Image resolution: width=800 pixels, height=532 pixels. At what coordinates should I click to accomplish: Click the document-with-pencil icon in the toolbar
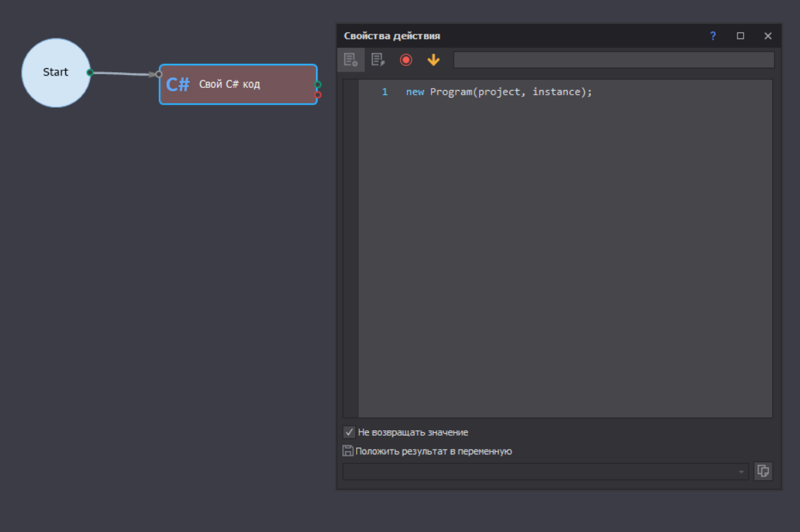[x=378, y=60]
